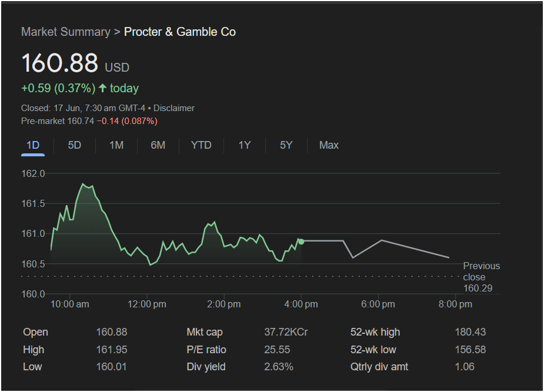Image resolution: width=544 pixels, height=392 pixels.
Task: Select the Max time range tab
Action: 329,145
